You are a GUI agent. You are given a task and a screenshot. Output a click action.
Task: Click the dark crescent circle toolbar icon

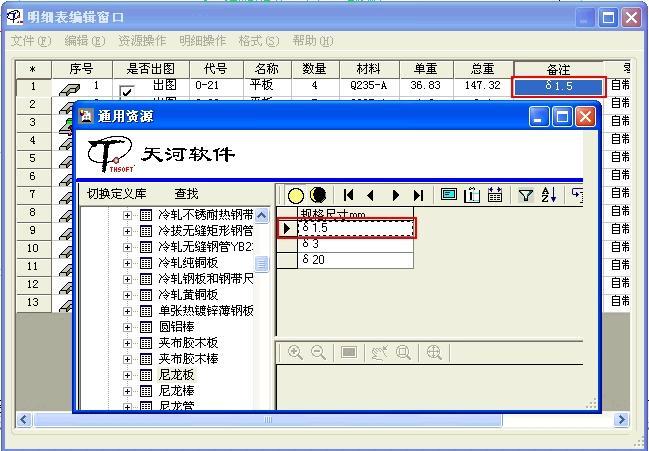(318, 195)
